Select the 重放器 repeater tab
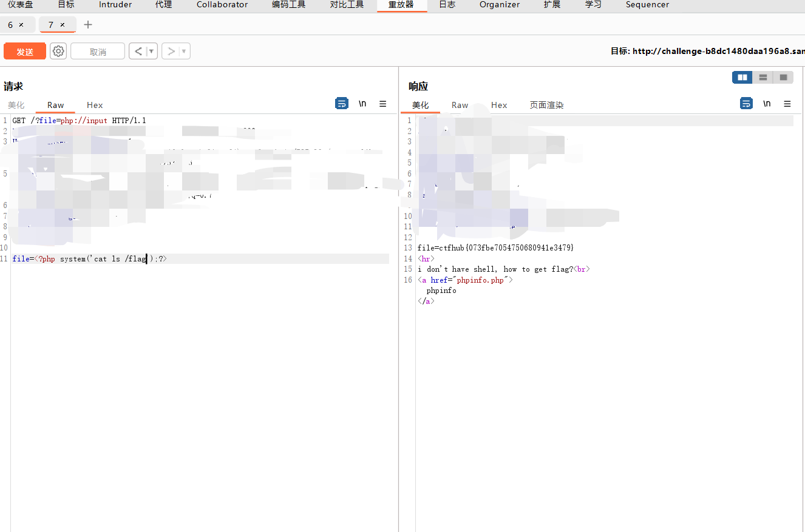 [x=401, y=5]
